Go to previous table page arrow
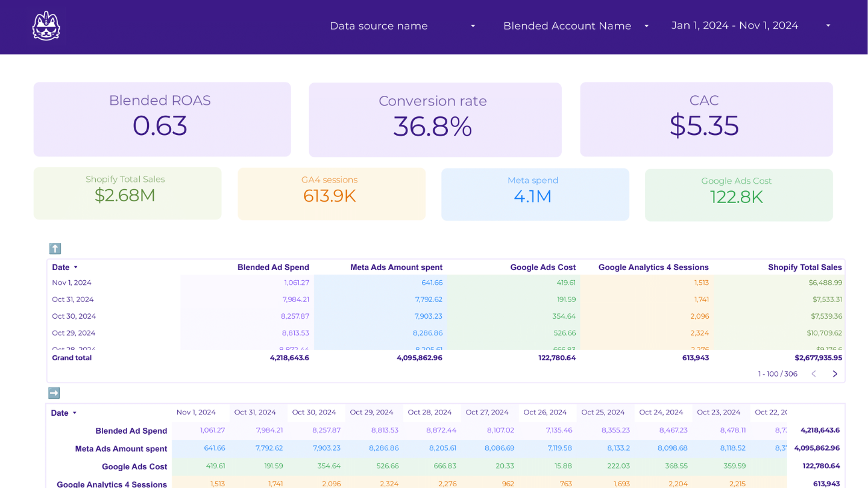 (814, 374)
